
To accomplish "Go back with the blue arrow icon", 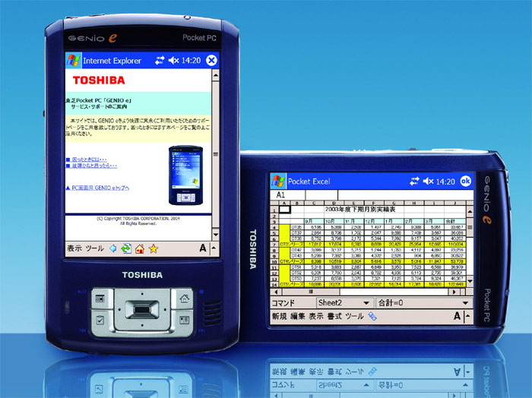I will coord(113,248).
